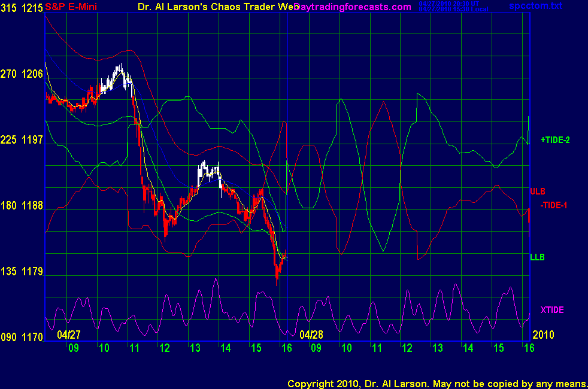
Task: Click the Daytradingforecasts.com link in the header
Action: (353, 7)
